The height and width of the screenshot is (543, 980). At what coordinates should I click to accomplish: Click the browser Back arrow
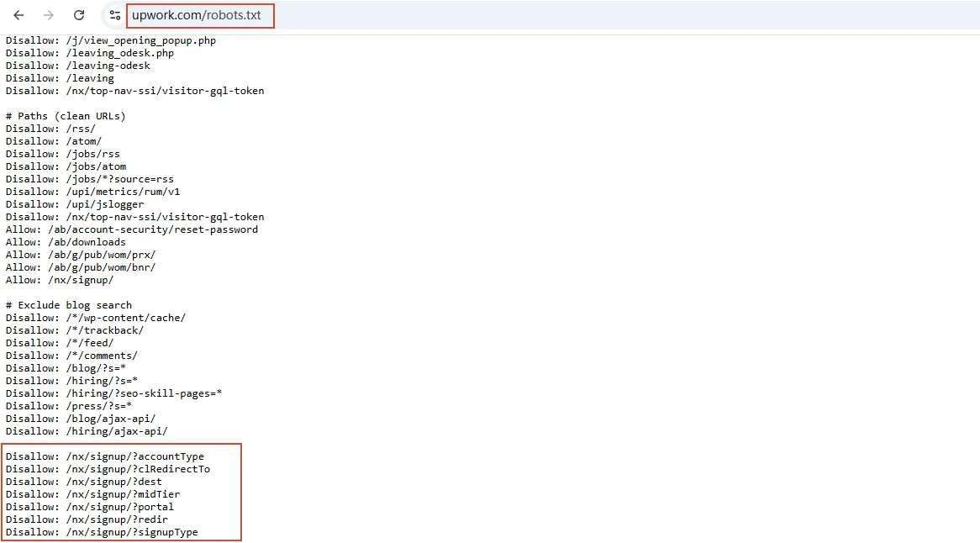18,15
